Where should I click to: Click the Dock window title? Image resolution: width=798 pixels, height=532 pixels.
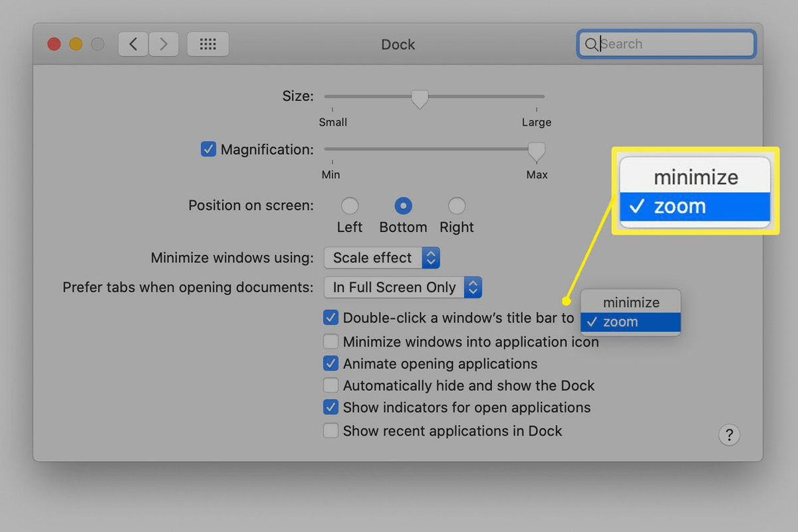coord(398,45)
